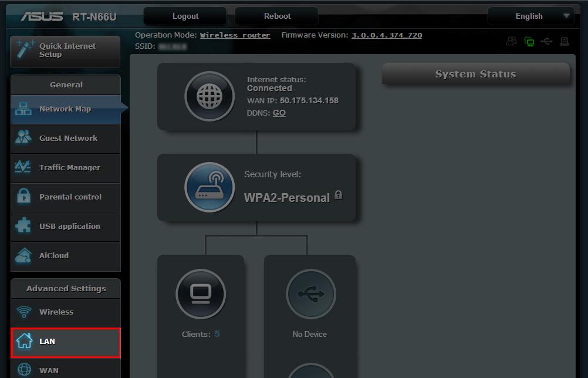
Task: Click the Clients count 5
Action: pyautogui.click(x=217, y=334)
